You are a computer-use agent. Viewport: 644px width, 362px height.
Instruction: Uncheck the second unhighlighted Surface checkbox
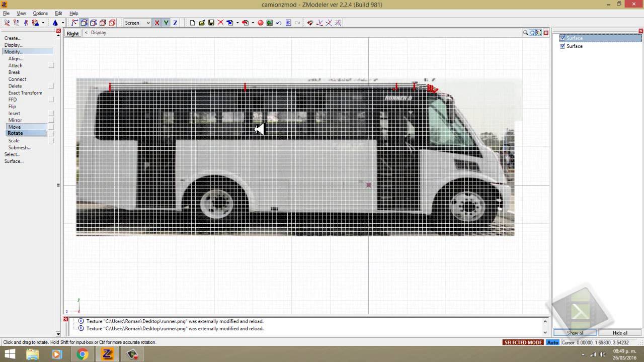562,46
